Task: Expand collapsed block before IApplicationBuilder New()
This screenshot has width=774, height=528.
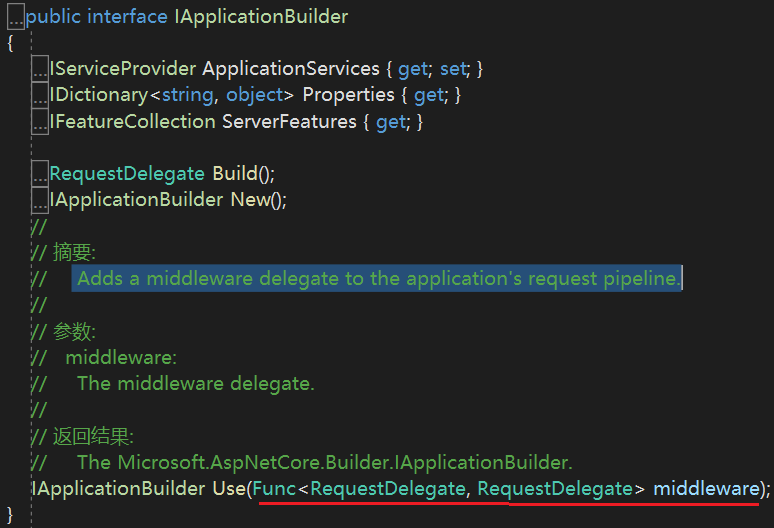Action: point(40,200)
